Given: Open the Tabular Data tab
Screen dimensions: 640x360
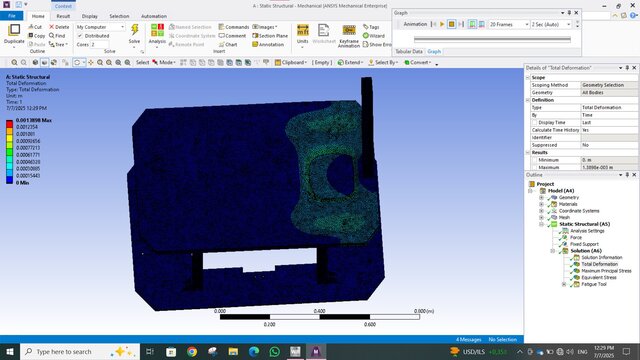Looking at the screenshot, I should coord(409,51).
